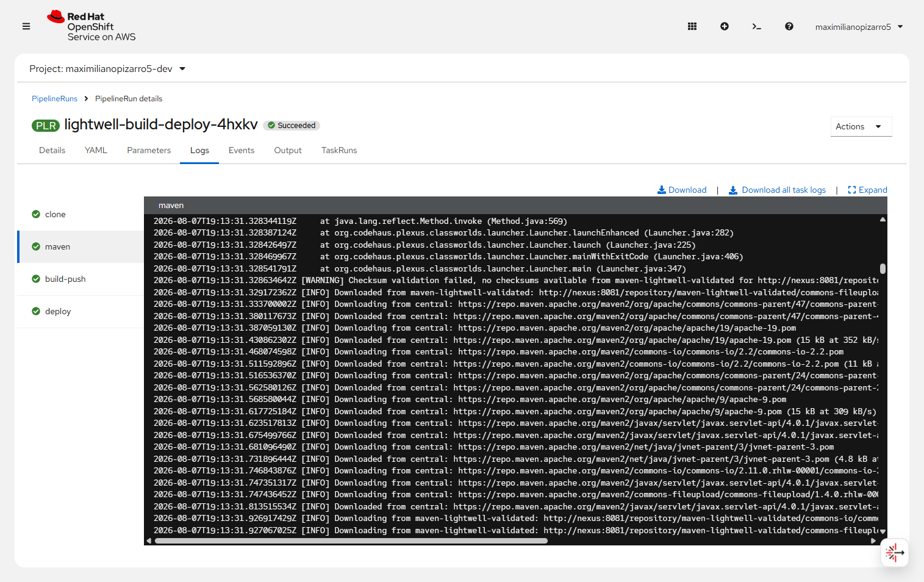Open the help question mark icon
Screen dimensions: 924x582
[x=789, y=26]
